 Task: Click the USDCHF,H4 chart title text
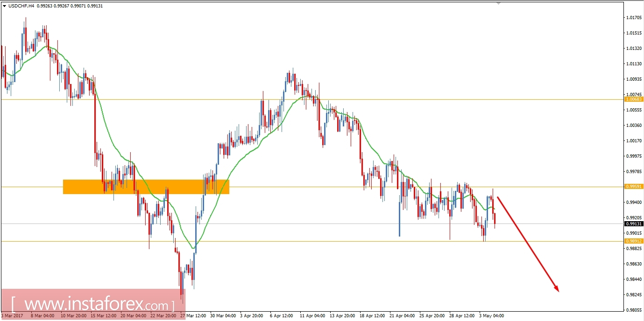pos(21,6)
